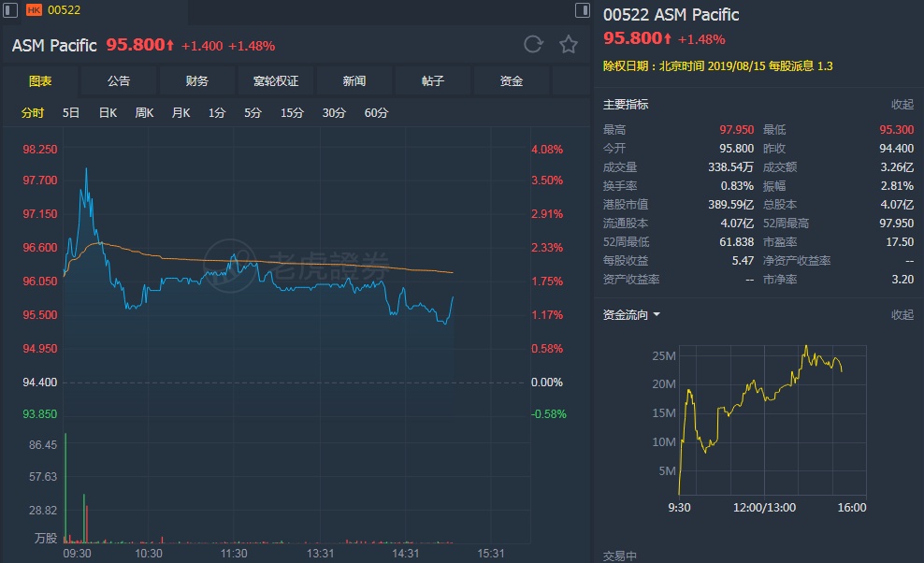Click the 98.250 price axis label
924x563 pixels.
pos(40,150)
